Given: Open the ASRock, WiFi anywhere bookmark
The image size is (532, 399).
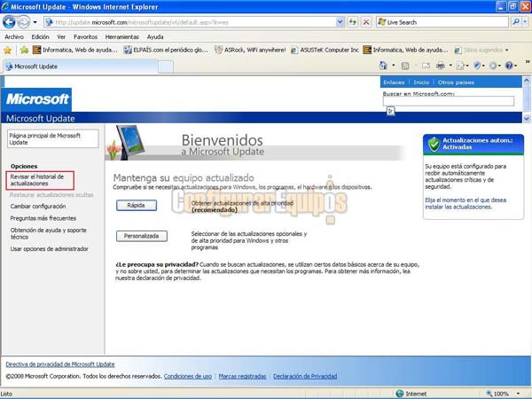Looking at the screenshot, I should 250,51.
